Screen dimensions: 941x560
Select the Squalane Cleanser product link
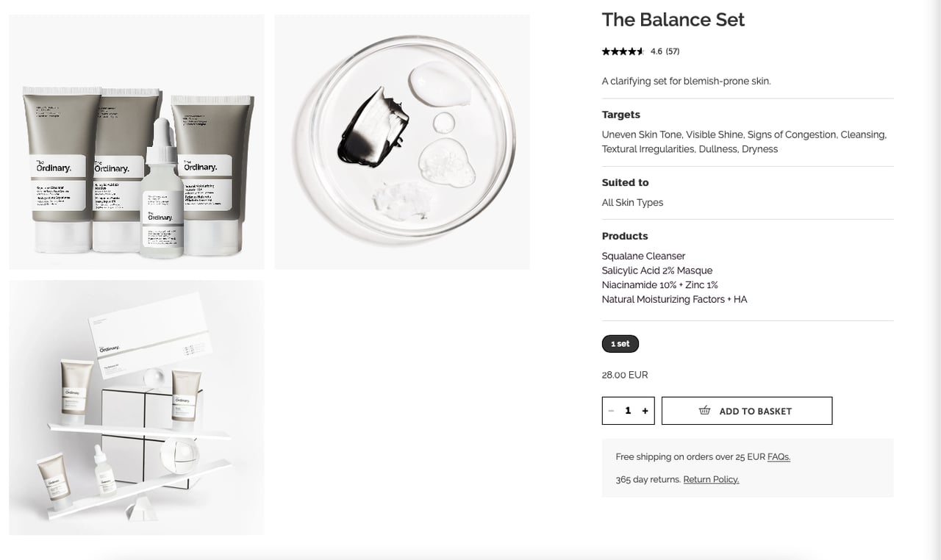643,256
